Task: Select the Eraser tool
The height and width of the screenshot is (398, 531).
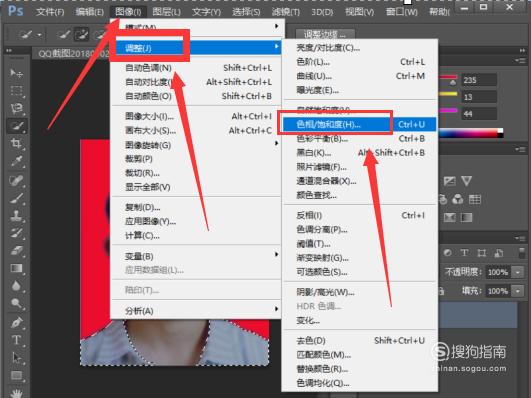Action: coord(16,251)
